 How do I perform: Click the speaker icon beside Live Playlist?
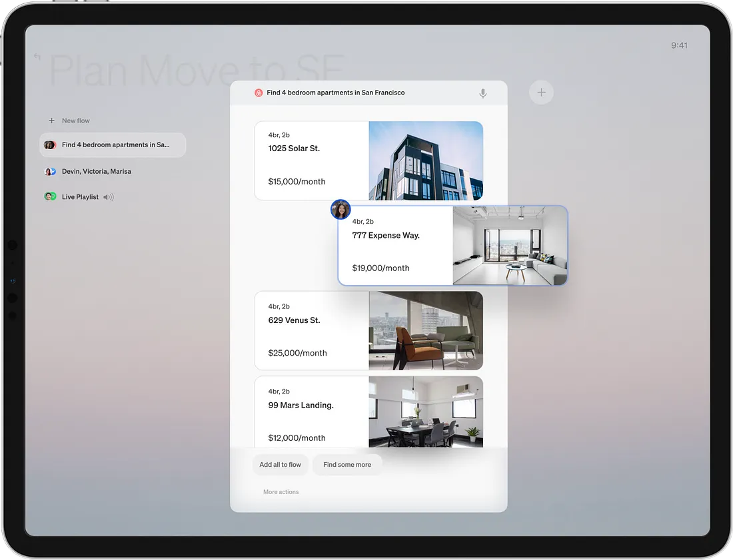[x=109, y=197]
